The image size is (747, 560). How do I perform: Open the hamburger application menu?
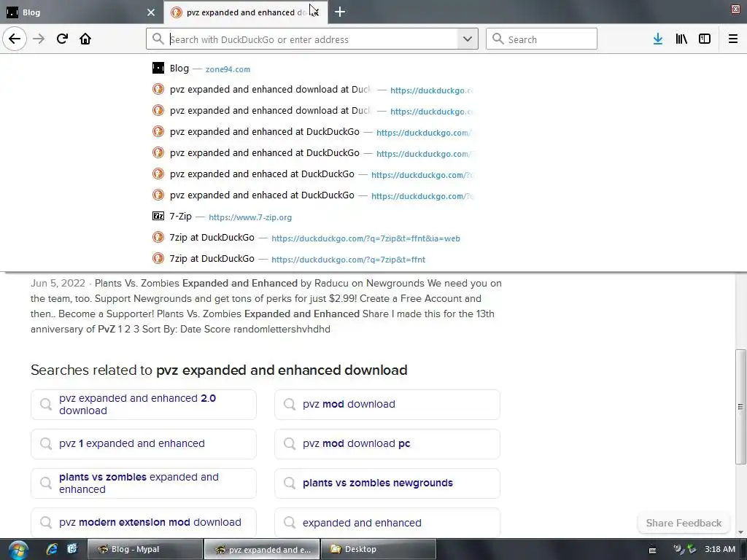click(733, 39)
